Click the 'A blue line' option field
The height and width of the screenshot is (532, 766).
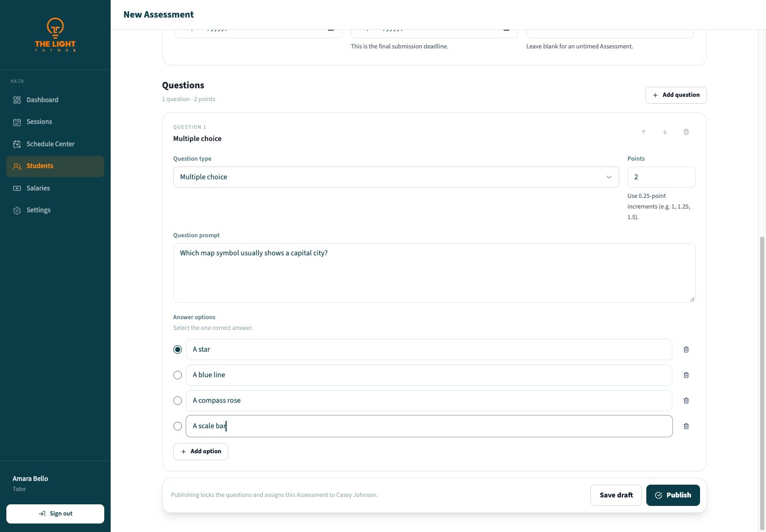click(x=429, y=375)
